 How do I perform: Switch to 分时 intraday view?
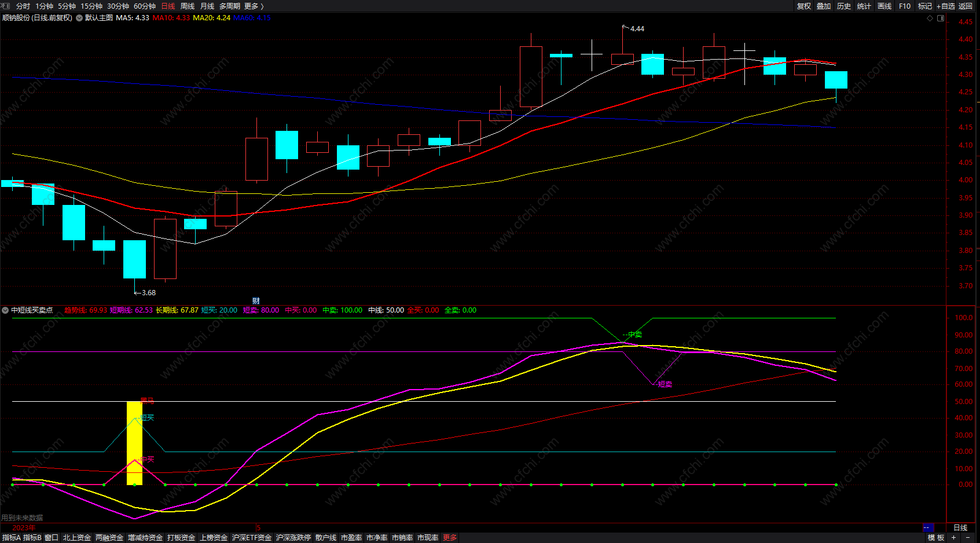pyautogui.click(x=23, y=6)
